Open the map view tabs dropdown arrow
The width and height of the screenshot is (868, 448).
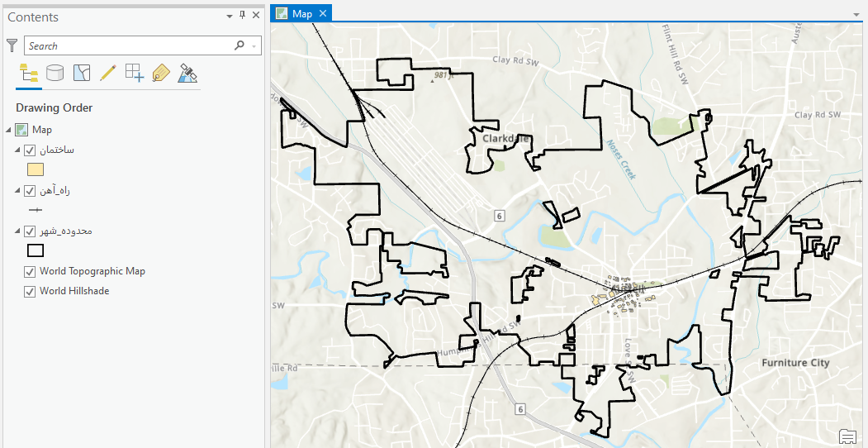(856, 15)
